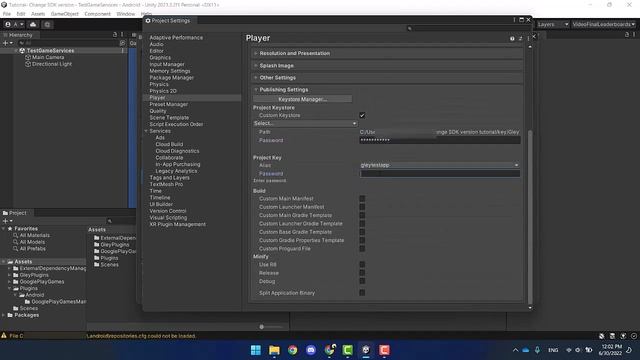Select Graphics in the settings list

[x=160, y=58]
